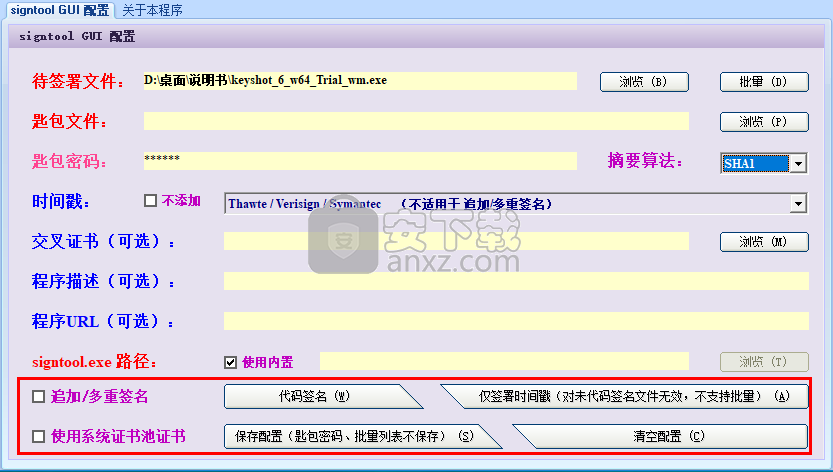Click the 程序描述 (可选) input field
The width and height of the screenshot is (833, 472).
click(x=516, y=281)
